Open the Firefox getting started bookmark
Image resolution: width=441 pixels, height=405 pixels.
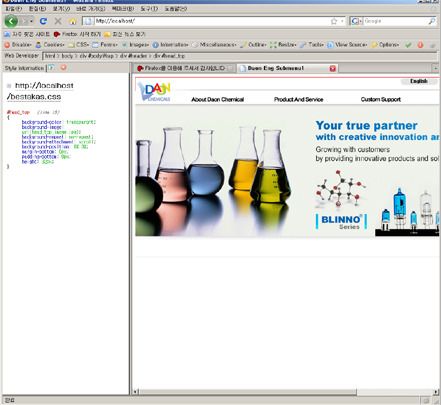click(77, 34)
